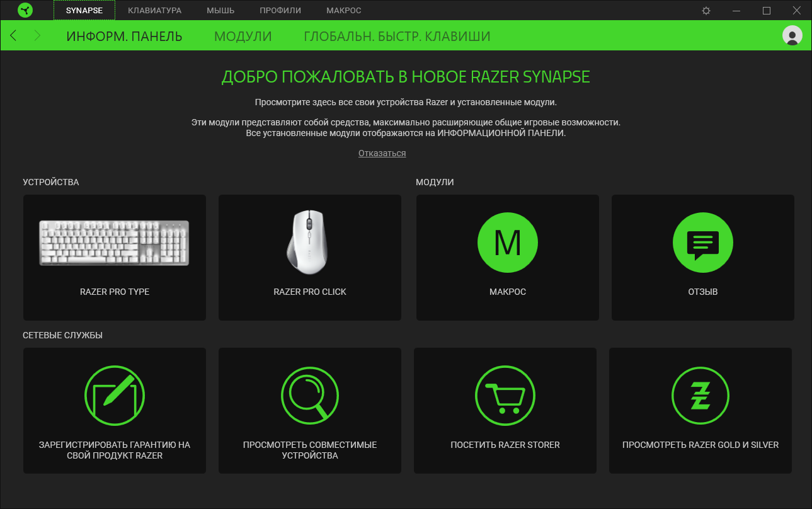
Task: Select МОДУЛИ subtab
Action: coord(243,37)
